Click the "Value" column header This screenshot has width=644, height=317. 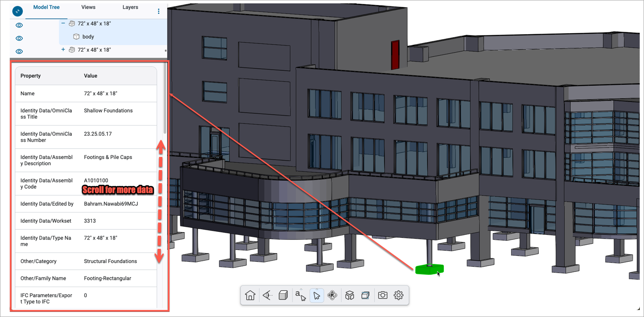point(91,76)
